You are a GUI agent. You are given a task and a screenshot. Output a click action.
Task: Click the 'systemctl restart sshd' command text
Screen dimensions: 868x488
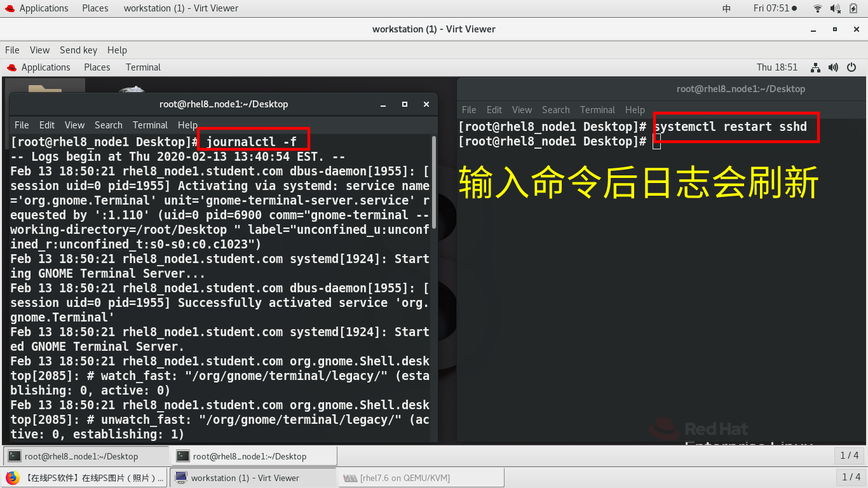pos(730,126)
